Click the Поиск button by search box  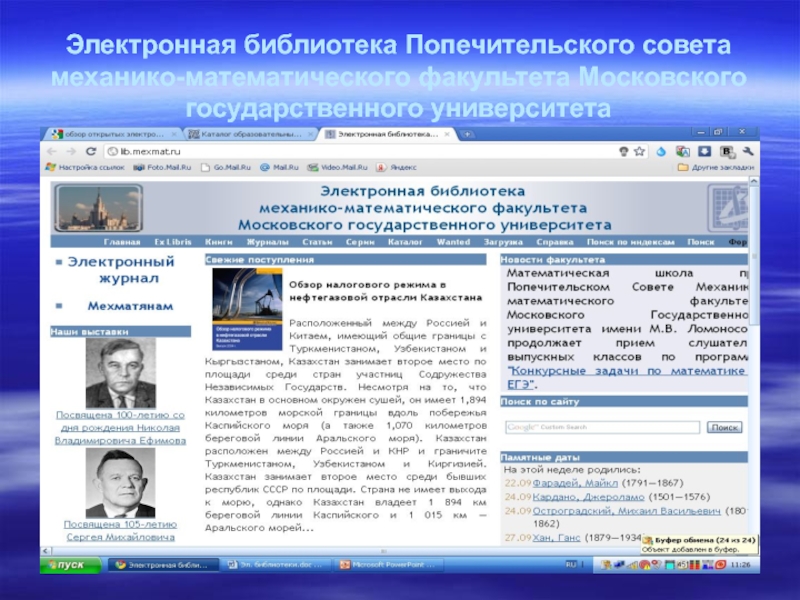723,427
